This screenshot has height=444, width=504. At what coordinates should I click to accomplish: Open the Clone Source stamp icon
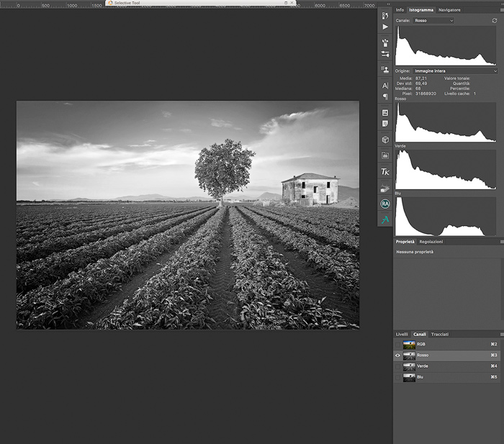pos(385,69)
